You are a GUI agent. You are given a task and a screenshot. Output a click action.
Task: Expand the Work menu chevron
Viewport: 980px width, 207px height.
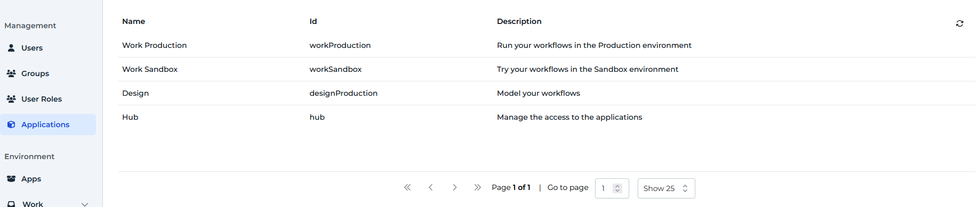(x=85, y=204)
